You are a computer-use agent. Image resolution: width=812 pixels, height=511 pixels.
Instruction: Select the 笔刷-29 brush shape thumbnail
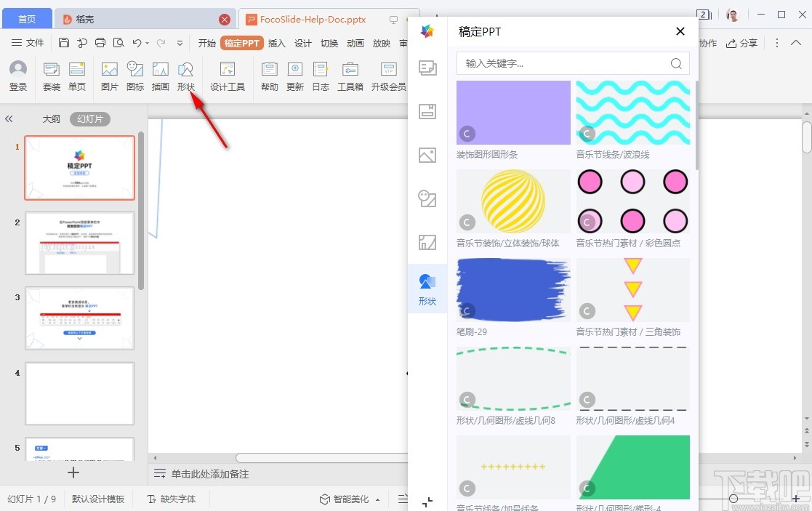pyautogui.click(x=513, y=289)
